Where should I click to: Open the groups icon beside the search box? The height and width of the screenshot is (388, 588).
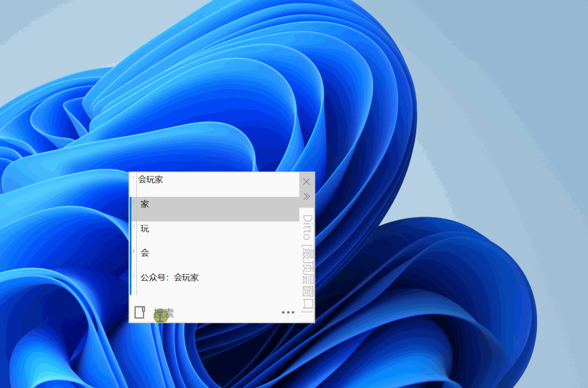(x=139, y=312)
